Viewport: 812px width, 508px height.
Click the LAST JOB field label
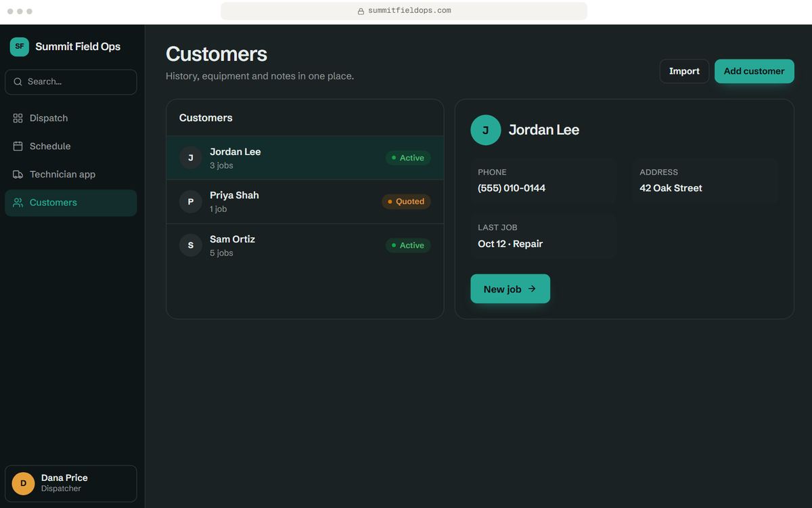tap(497, 228)
